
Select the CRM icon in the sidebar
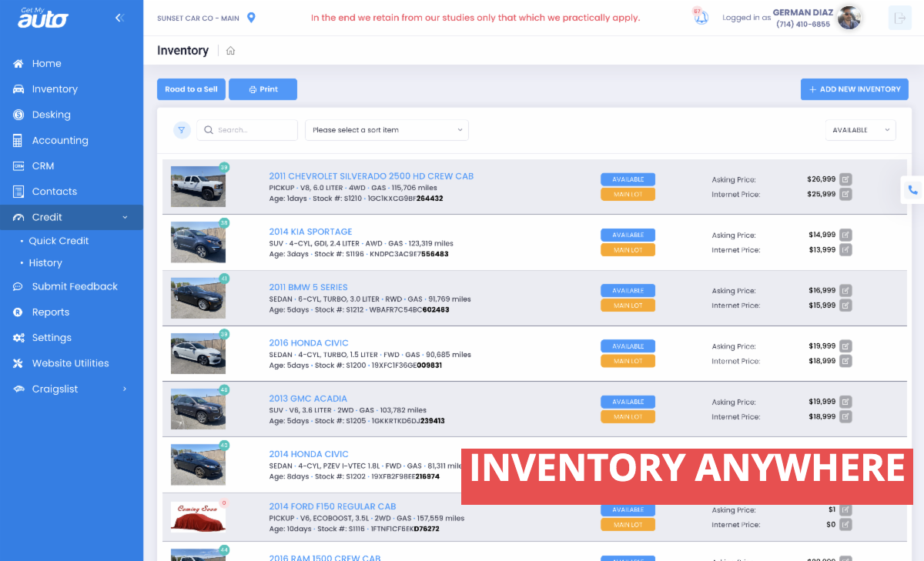tap(18, 165)
